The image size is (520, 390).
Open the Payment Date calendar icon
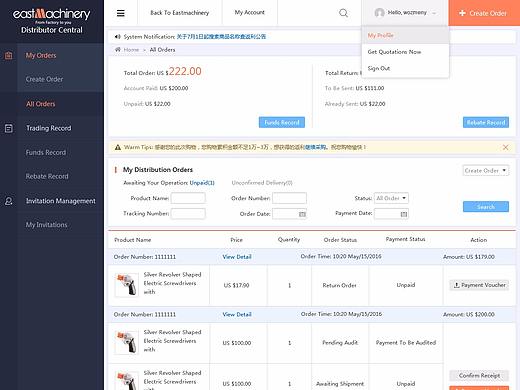[404, 214]
